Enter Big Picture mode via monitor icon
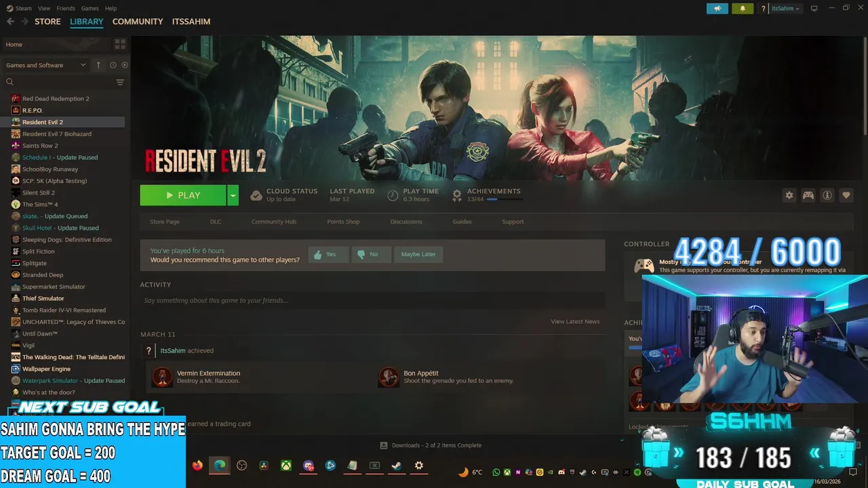 (x=814, y=8)
